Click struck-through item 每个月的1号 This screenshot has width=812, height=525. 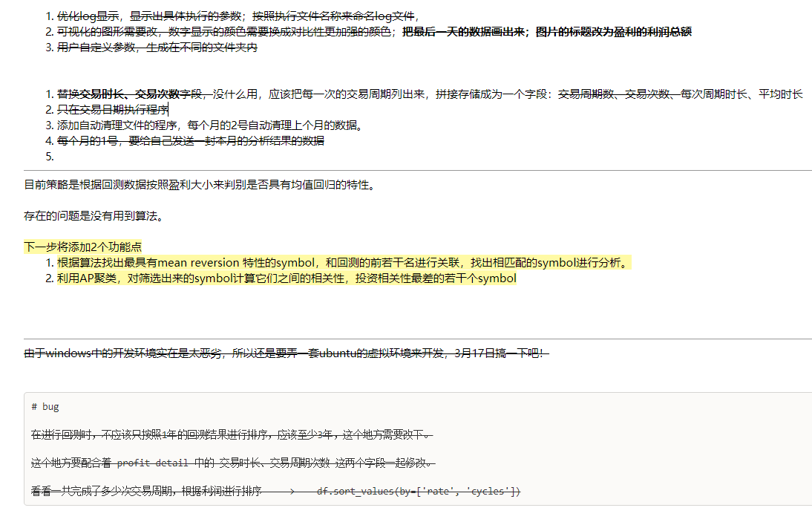tap(190, 141)
